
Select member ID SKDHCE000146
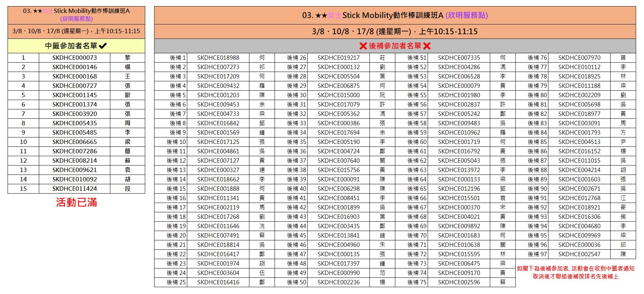click(x=74, y=67)
